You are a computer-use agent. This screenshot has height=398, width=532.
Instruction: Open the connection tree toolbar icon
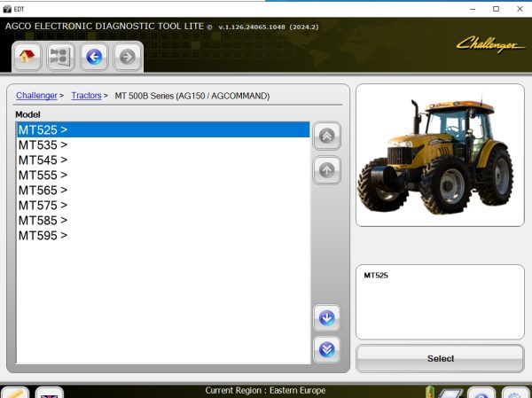coord(60,57)
